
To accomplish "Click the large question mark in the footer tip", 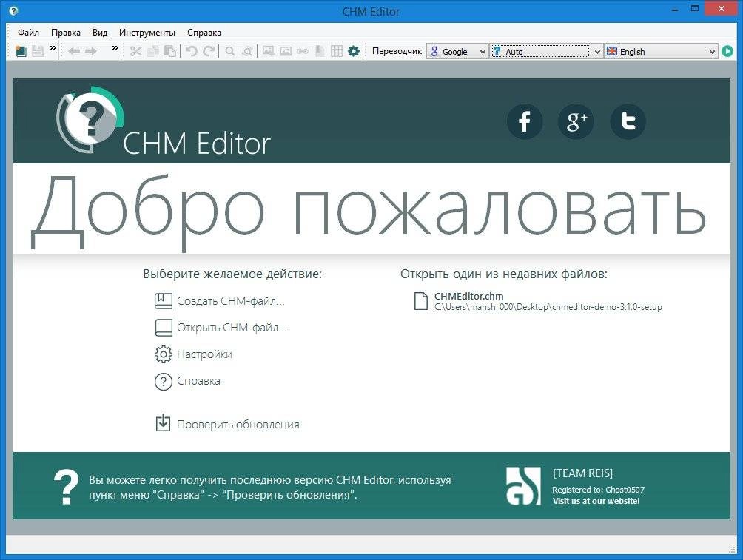I will tap(66, 487).
